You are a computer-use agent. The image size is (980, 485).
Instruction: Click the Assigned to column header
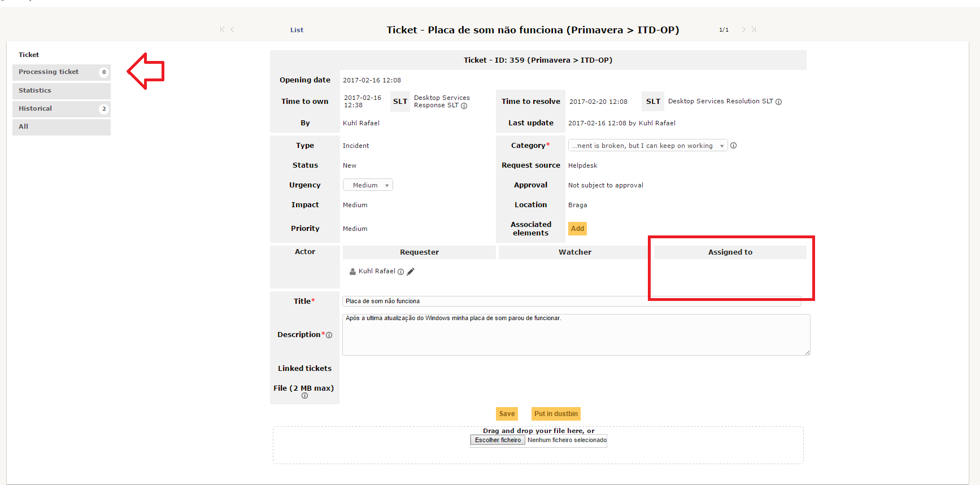pyautogui.click(x=730, y=252)
